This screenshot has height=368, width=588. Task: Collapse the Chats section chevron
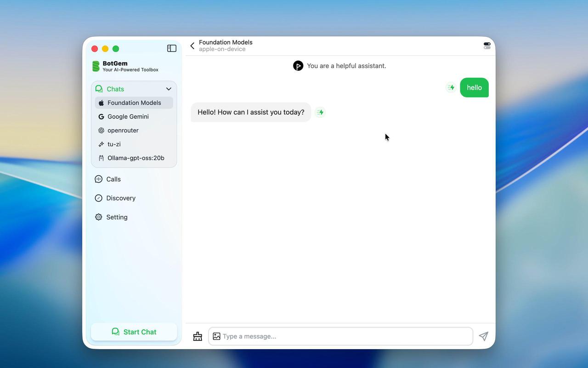[169, 89]
